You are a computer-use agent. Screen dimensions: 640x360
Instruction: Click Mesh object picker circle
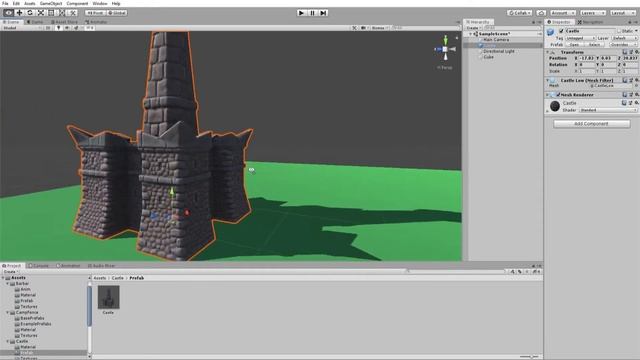pyautogui.click(x=636, y=86)
